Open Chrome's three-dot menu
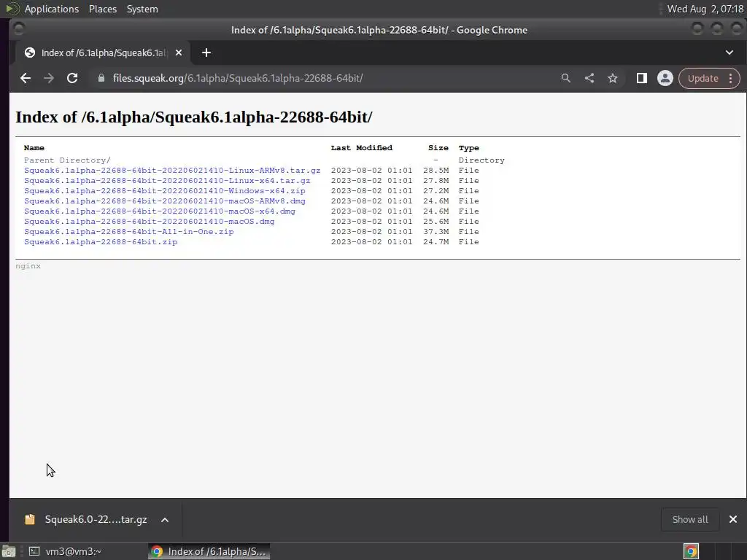This screenshot has width=747, height=560. pyautogui.click(x=731, y=78)
